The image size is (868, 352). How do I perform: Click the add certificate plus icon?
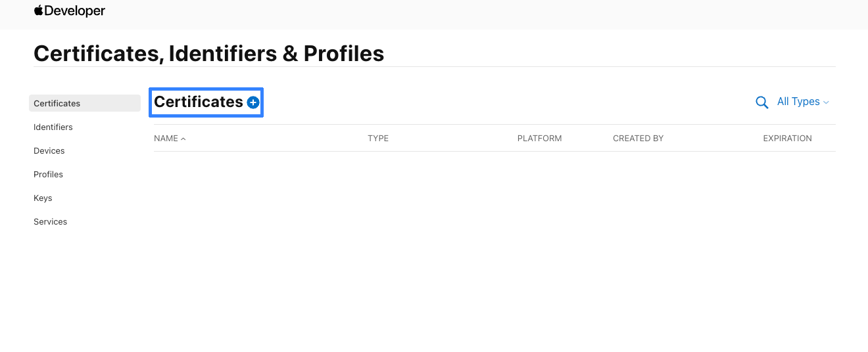coord(253,102)
